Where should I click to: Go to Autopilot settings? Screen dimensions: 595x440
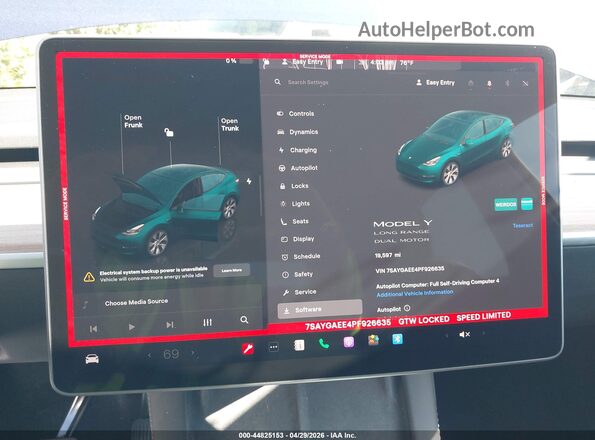click(x=299, y=168)
